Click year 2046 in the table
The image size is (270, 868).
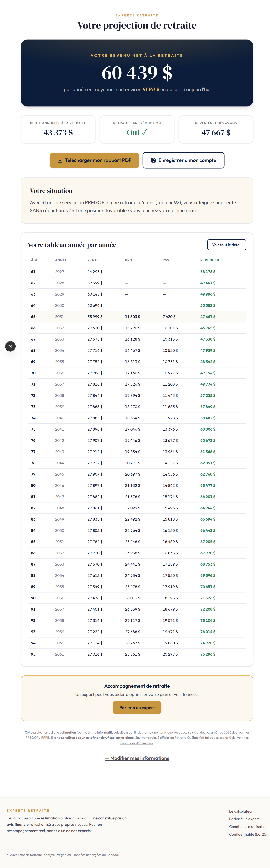(60, 486)
